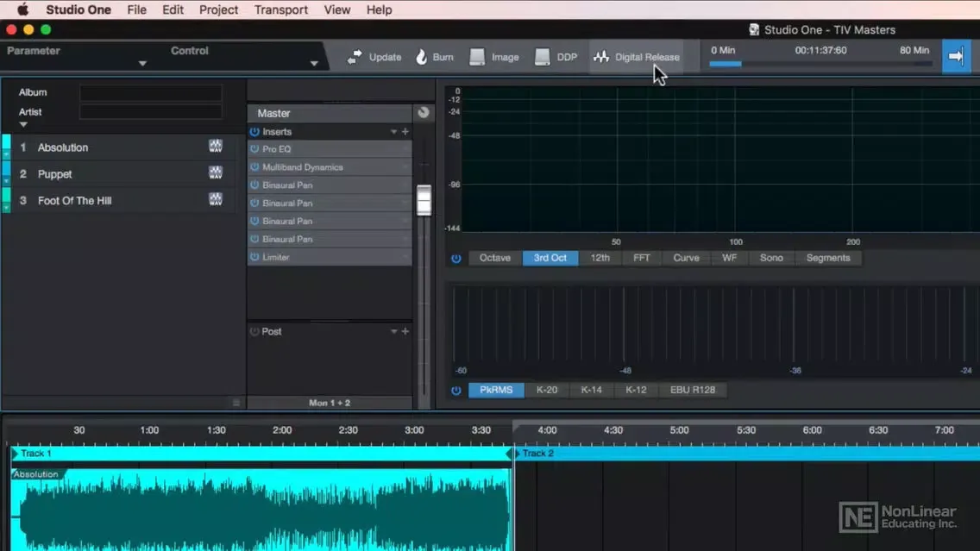Open the Inserts dropdown arrow
This screenshot has height=551, width=980.
tap(393, 132)
